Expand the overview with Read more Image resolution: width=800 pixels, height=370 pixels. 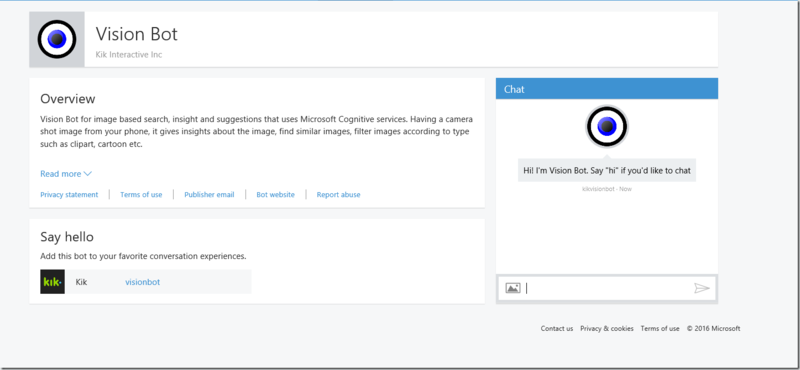[x=66, y=174]
